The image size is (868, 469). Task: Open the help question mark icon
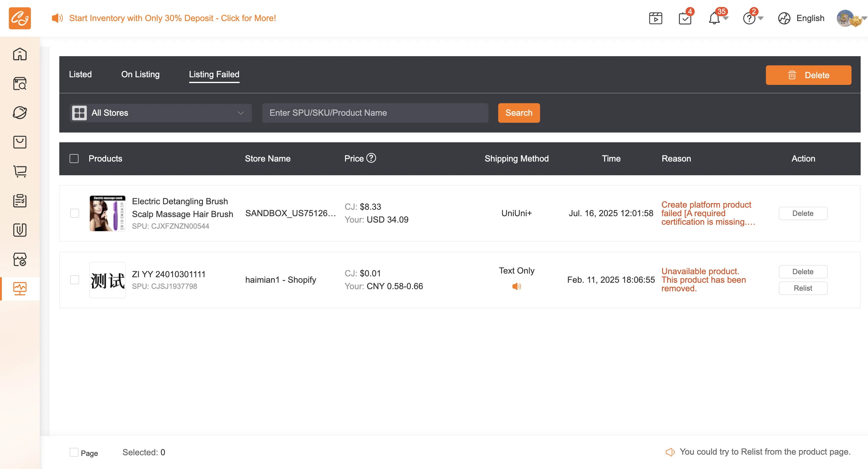(749, 18)
